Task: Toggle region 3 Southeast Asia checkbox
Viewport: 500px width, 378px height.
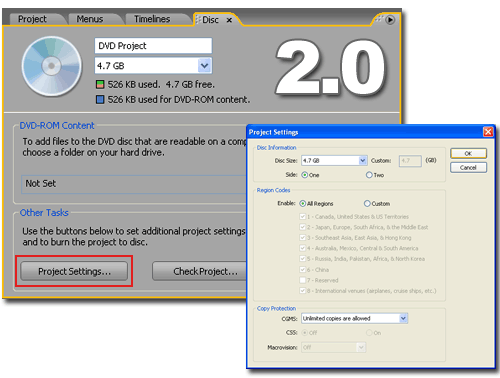Action: 303,238
